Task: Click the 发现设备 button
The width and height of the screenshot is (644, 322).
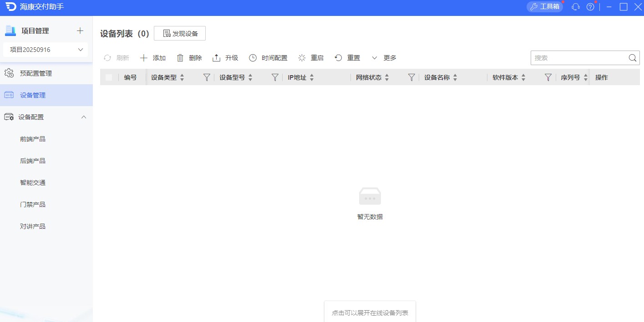Action: pyautogui.click(x=179, y=33)
